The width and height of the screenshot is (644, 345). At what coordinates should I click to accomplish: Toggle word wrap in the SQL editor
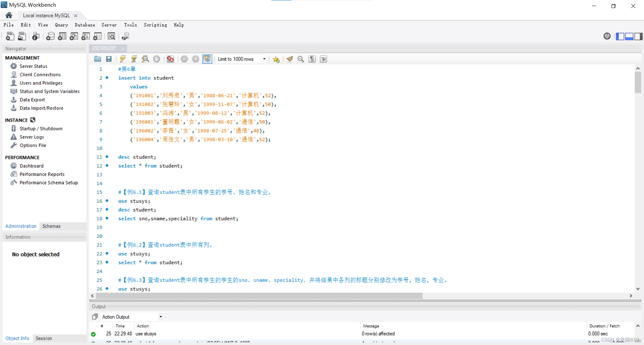point(323,59)
